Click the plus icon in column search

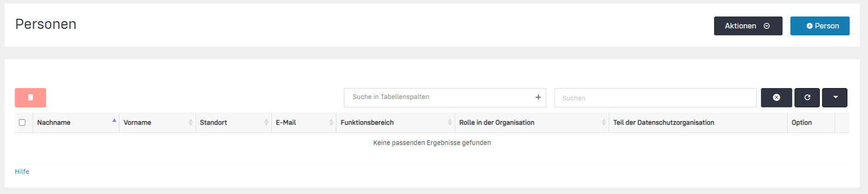[x=538, y=97]
